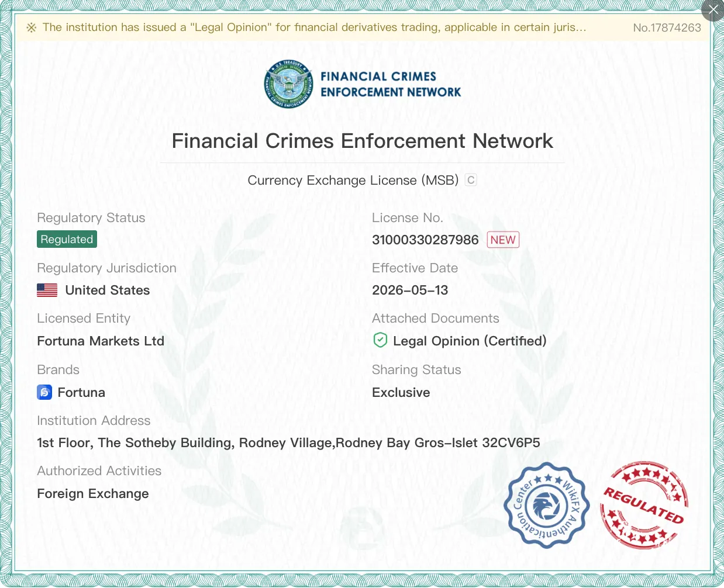Click the Regulatory Status label
The width and height of the screenshot is (724, 588).
pyautogui.click(x=91, y=217)
